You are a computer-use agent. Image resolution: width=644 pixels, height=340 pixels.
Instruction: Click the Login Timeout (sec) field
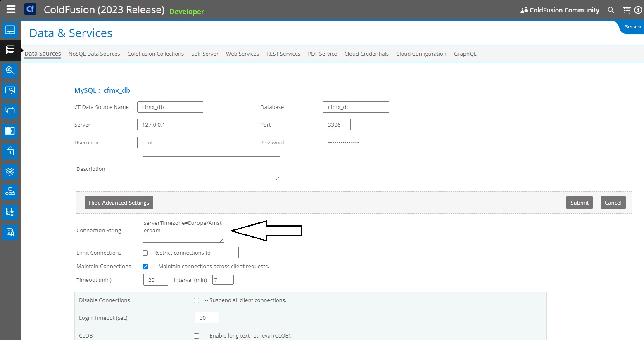coord(207,318)
